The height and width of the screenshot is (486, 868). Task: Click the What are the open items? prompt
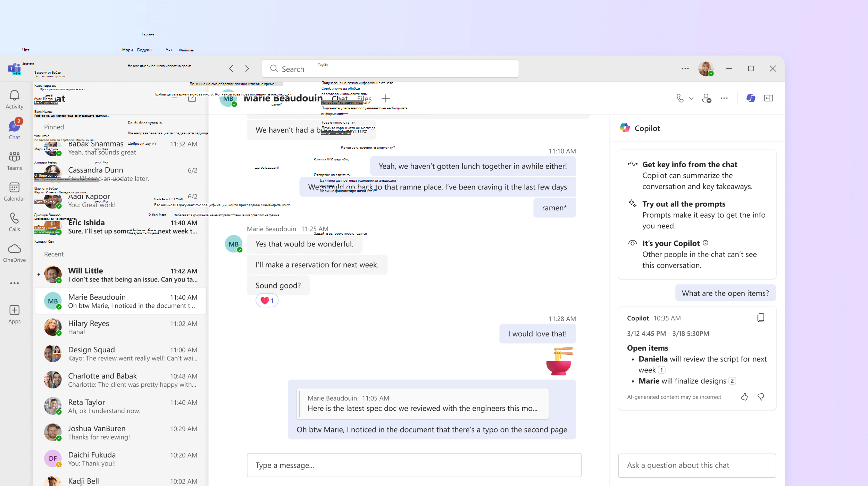[725, 293]
